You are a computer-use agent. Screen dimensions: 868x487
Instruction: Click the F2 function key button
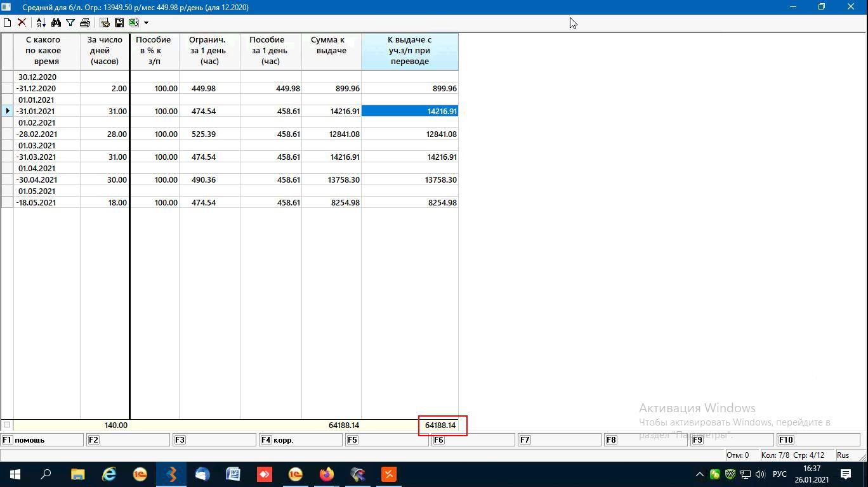pyautogui.click(x=128, y=439)
